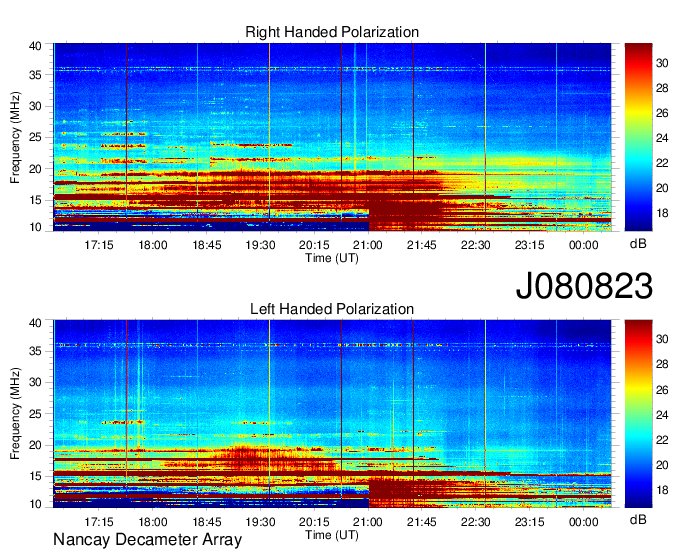This screenshot has height=552, width=680.
Task: Click the 18:00 tick label on bottom plot
Action: click(153, 522)
